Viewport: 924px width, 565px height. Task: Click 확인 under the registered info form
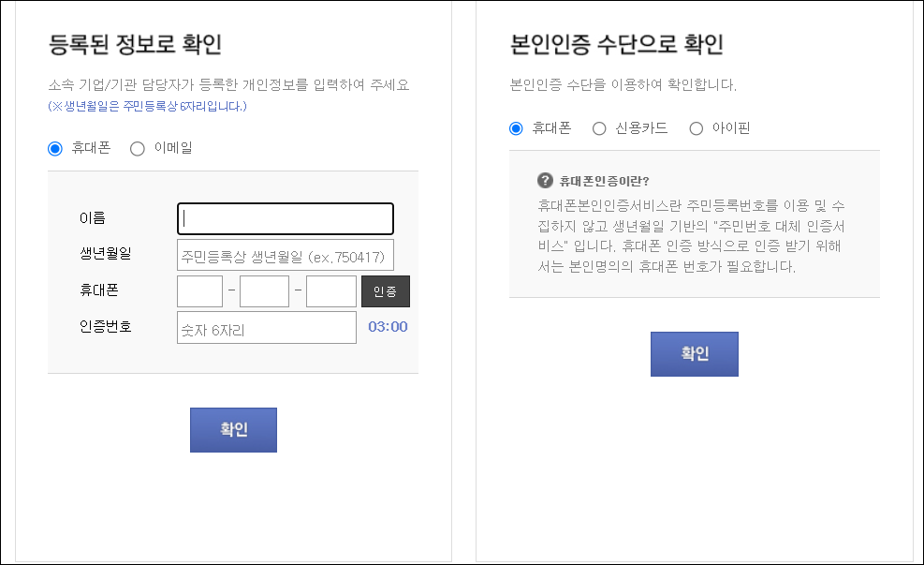pos(233,429)
